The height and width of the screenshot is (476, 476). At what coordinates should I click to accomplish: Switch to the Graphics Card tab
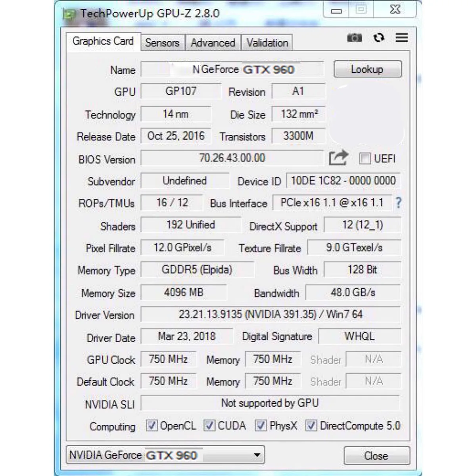103,41
